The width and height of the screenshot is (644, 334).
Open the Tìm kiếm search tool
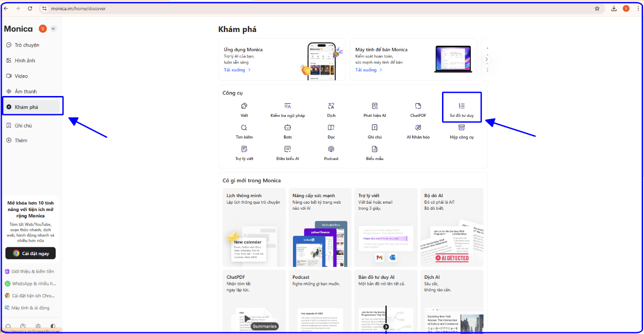[x=244, y=132]
